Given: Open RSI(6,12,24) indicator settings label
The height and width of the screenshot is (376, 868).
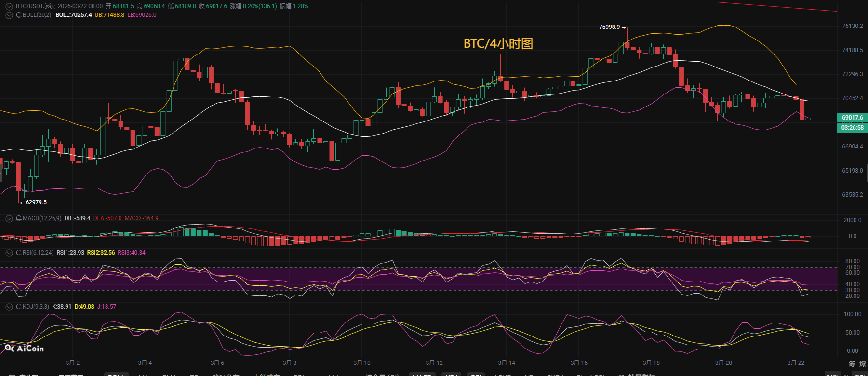Looking at the screenshot, I should click(38, 253).
